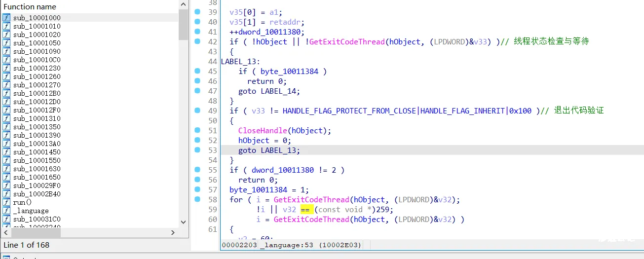Viewport: 644px width, 259px height.
Task: Click the function icon next to sub_10001550
Action: [x=6, y=160]
